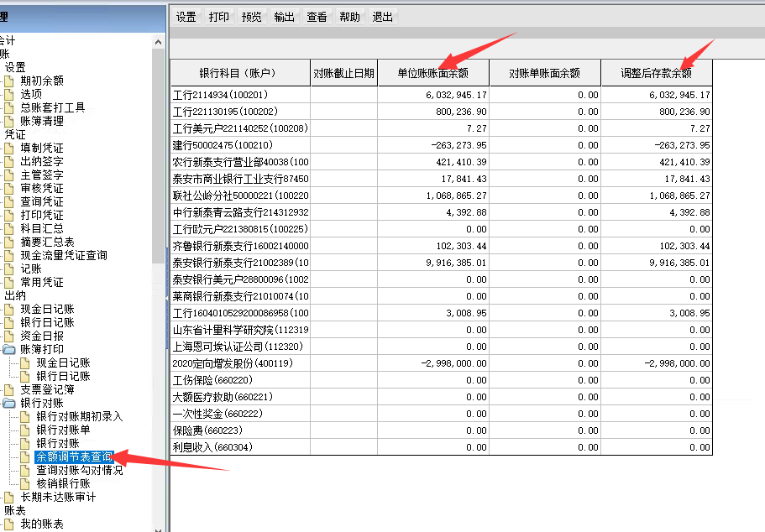Open 银行对账 child item under 银行对账 folder
This screenshot has height=532, width=765.
point(58,443)
